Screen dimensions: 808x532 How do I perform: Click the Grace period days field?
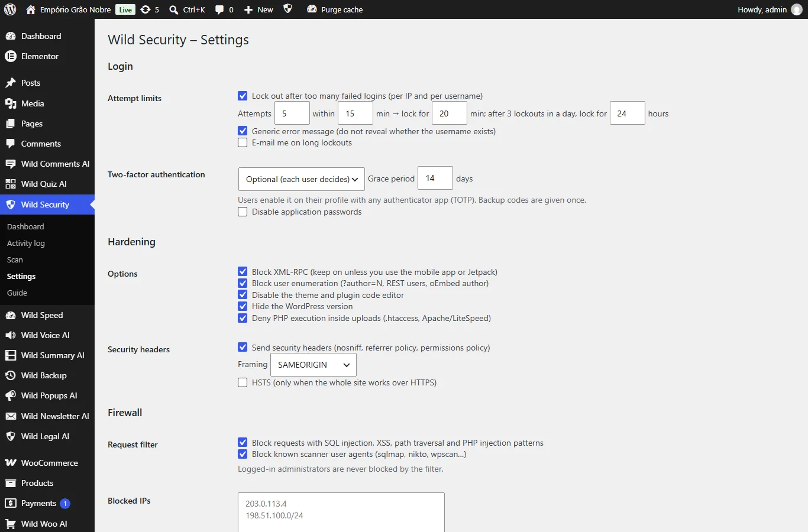435,178
